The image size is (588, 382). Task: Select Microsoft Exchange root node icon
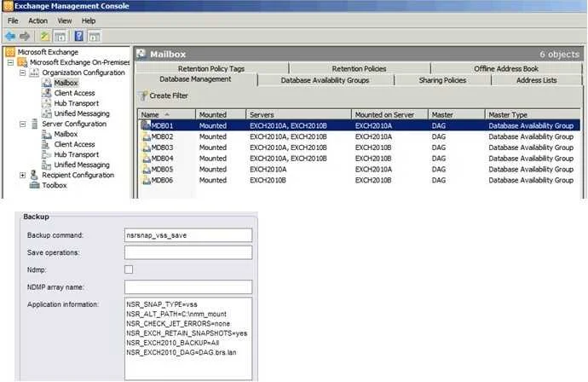[10, 52]
